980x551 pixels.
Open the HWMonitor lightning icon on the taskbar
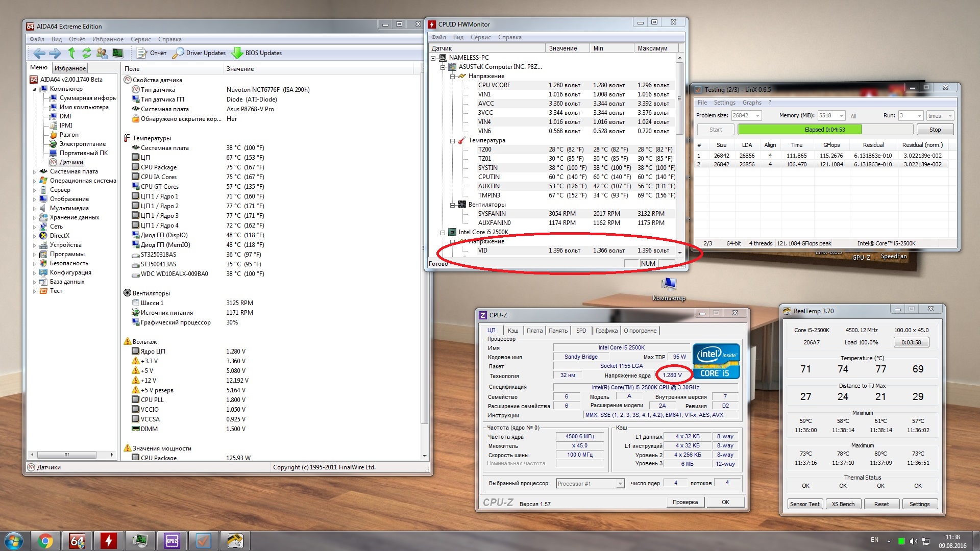point(108,541)
